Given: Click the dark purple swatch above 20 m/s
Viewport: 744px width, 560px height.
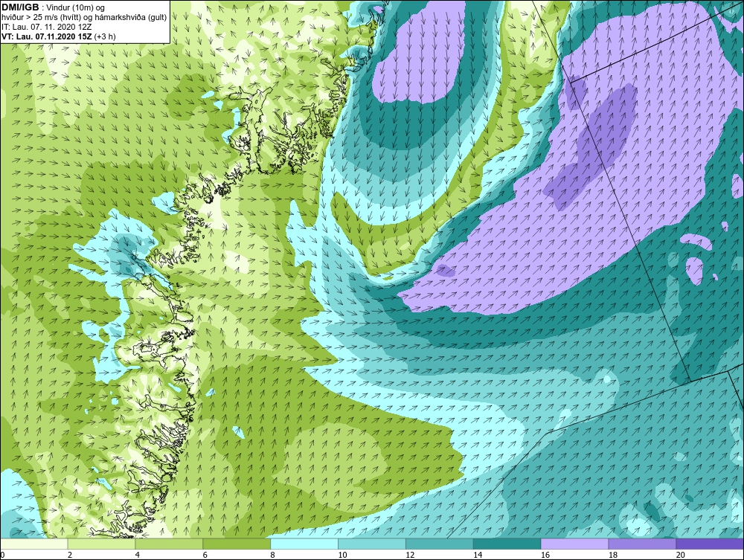Looking at the screenshot, I should click(710, 544).
